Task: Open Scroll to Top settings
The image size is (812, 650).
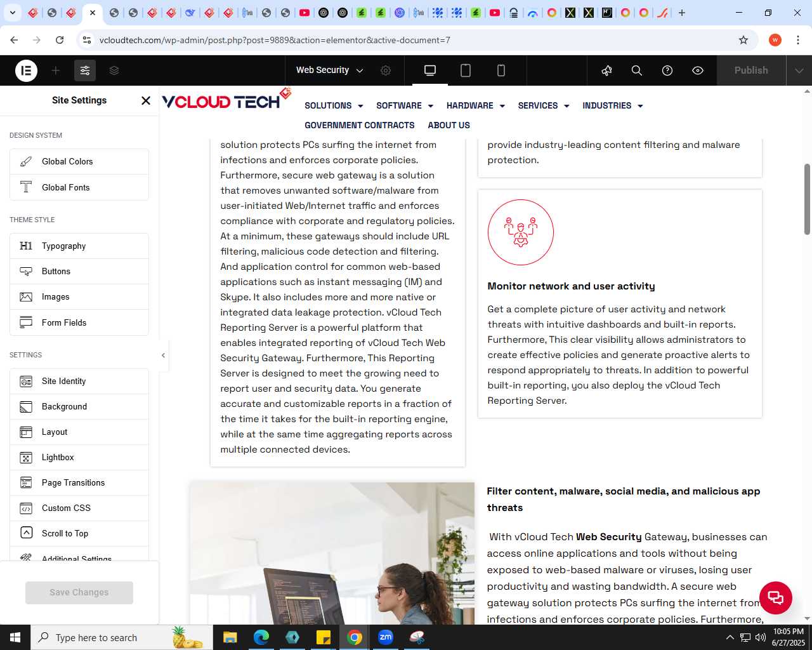Action: click(79, 534)
